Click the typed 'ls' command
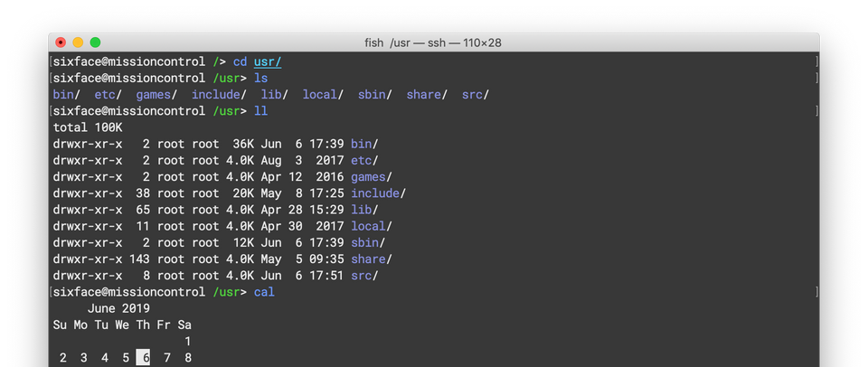This screenshot has width=868, height=367. point(260,78)
